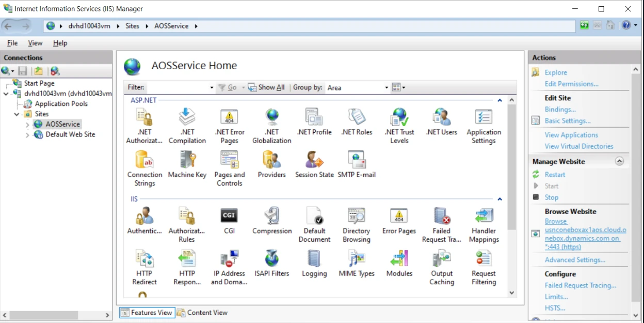The width and height of the screenshot is (644, 323).
Task: Click the Explore action link
Action: (x=556, y=72)
